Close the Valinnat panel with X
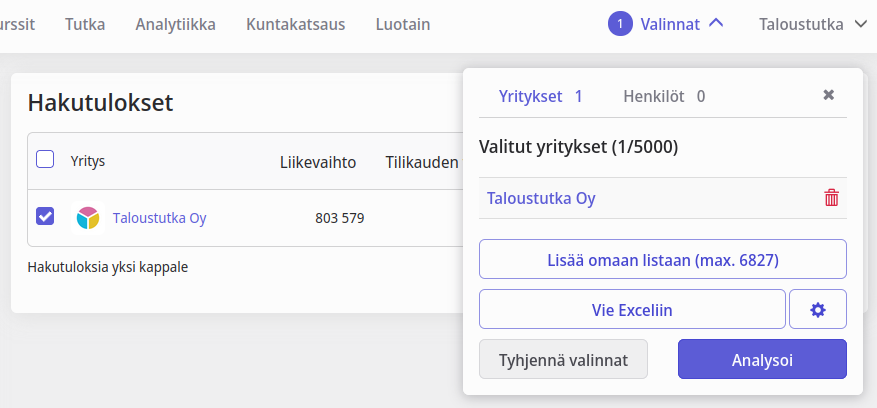This screenshot has height=408, width=877. [x=828, y=95]
